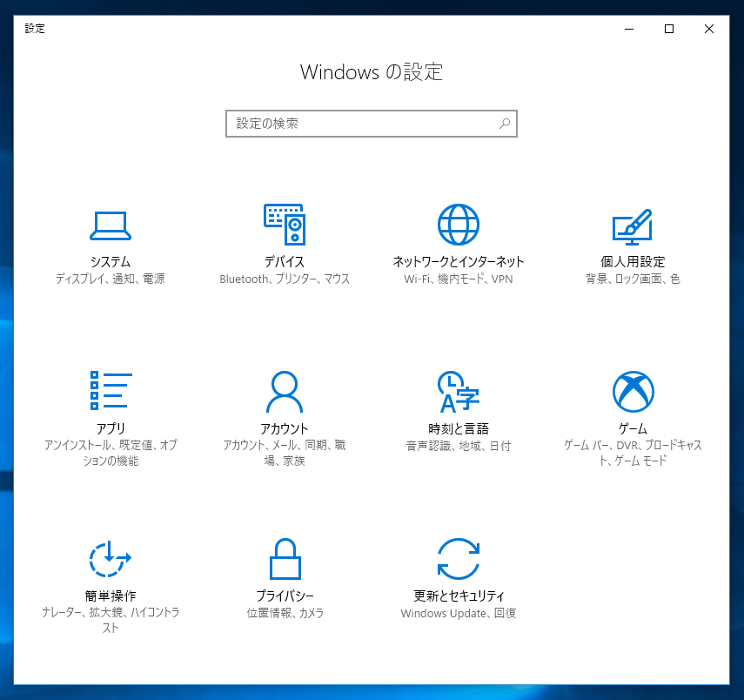Maximize the 設定 window
Image resolution: width=744 pixels, height=700 pixels.
click(669, 29)
